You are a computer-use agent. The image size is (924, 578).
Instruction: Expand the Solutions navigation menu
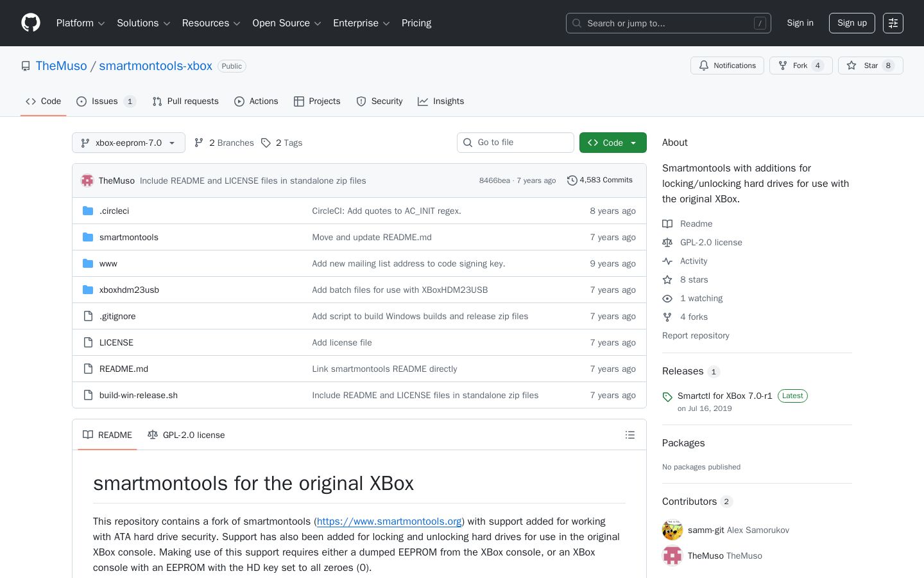143,23
